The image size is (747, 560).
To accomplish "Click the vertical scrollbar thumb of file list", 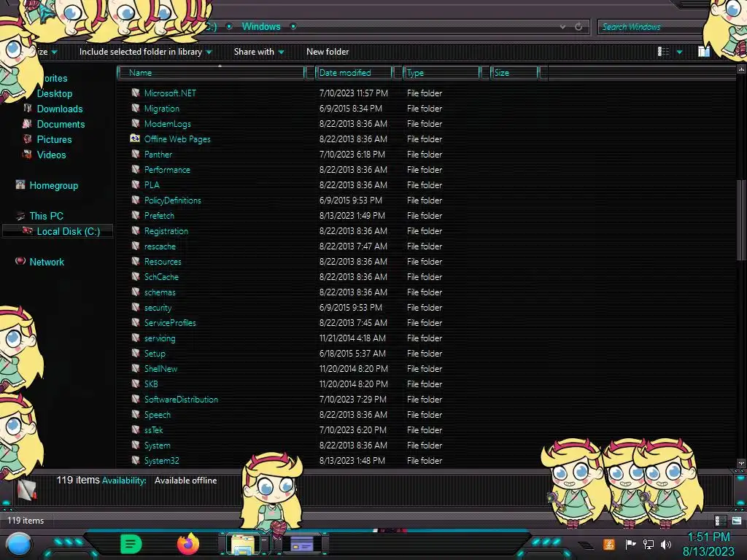I will (741, 219).
